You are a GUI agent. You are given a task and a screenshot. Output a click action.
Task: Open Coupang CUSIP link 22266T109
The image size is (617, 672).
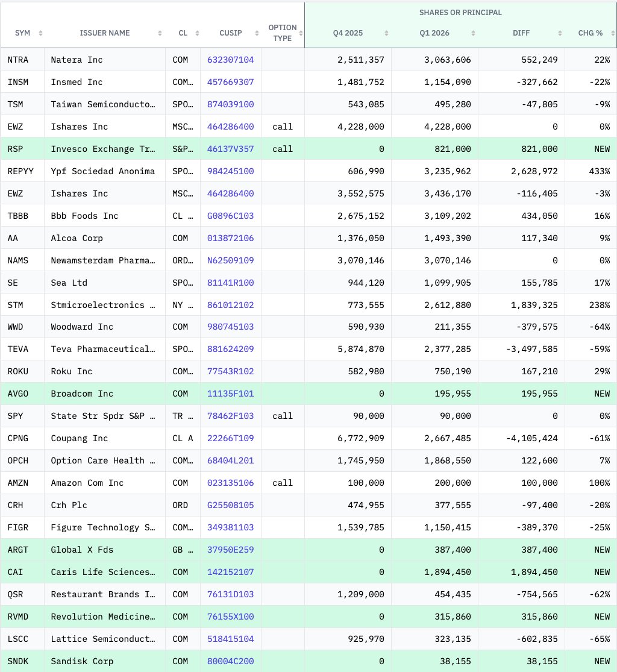[x=231, y=438]
